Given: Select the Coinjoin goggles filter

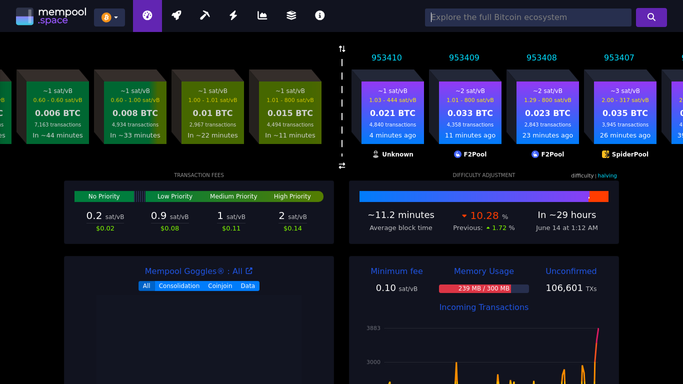Looking at the screenshot, I should 220,286.
